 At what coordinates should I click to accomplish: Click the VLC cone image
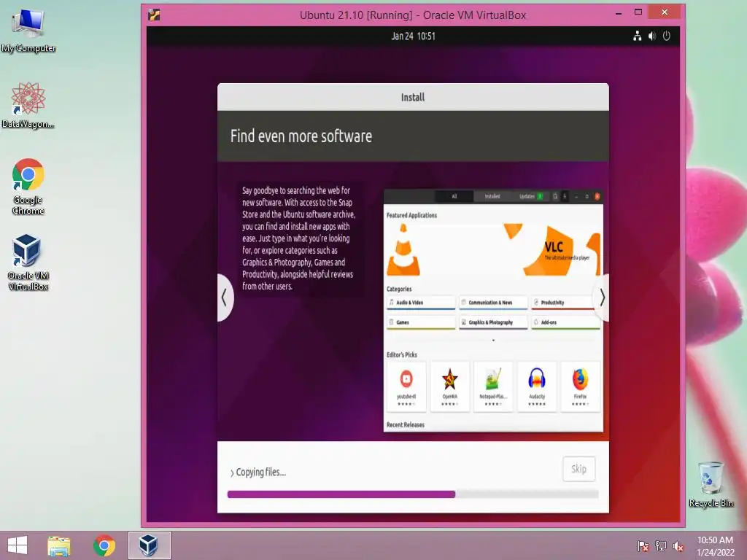pyautogui.click(x=403, y=250)
